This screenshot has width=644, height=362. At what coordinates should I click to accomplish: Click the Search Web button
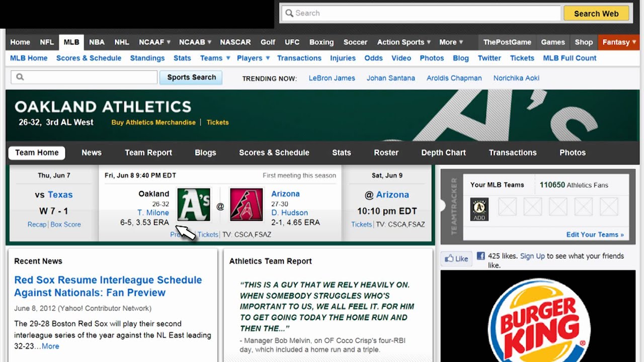coord(596,14)
